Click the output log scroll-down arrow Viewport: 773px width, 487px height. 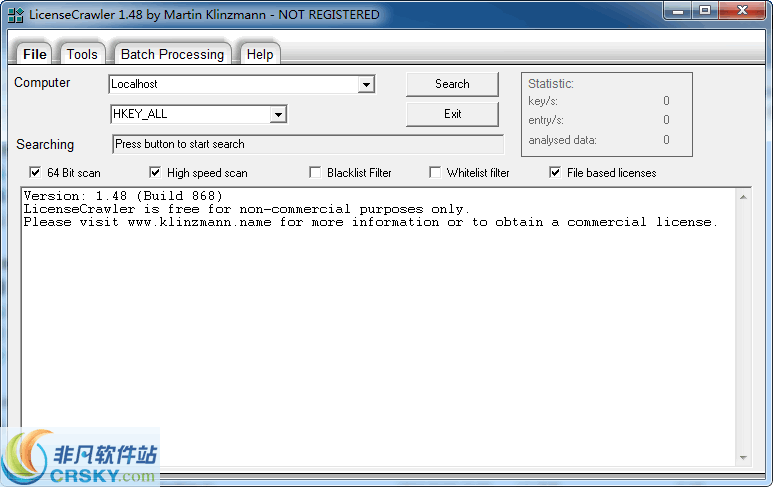coord(743,458)
